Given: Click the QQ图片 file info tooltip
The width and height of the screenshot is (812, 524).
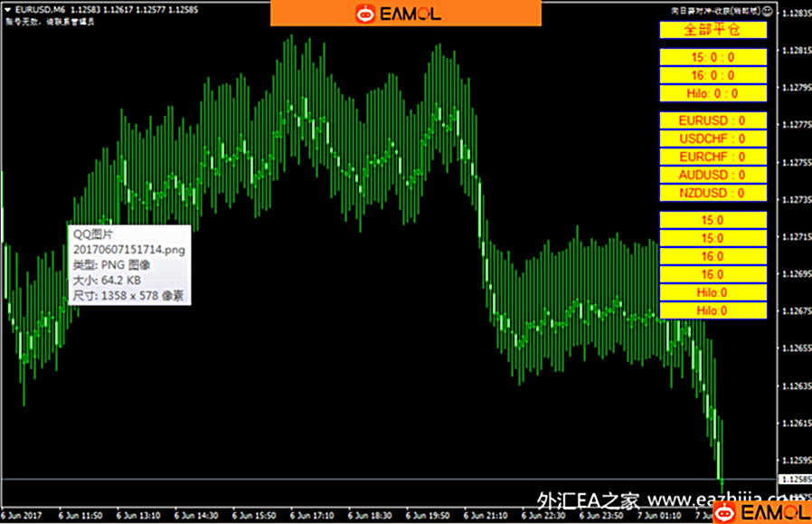Looking at the screenshot, I should click(x=128, y=264).
